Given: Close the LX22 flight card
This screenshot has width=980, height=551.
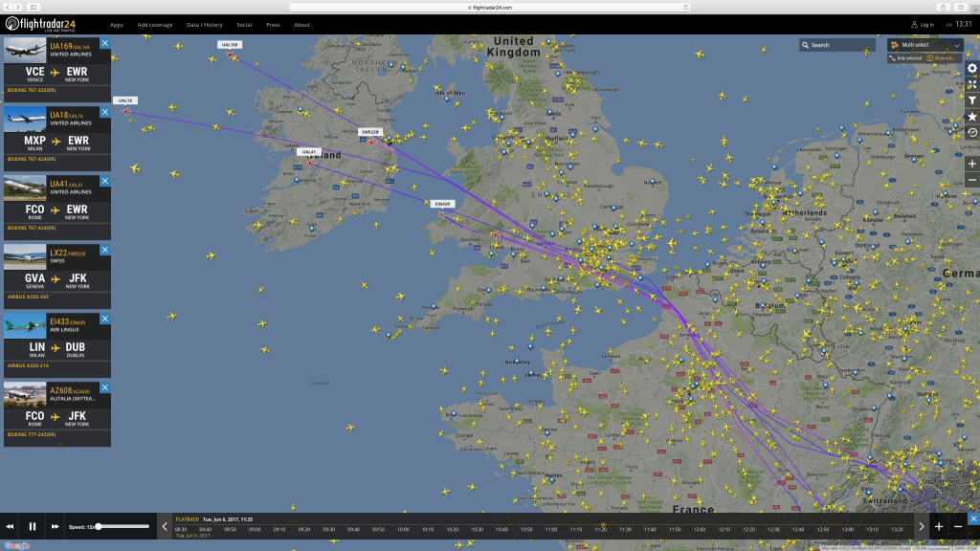Looking at the screenshot, I should point(105,250).
